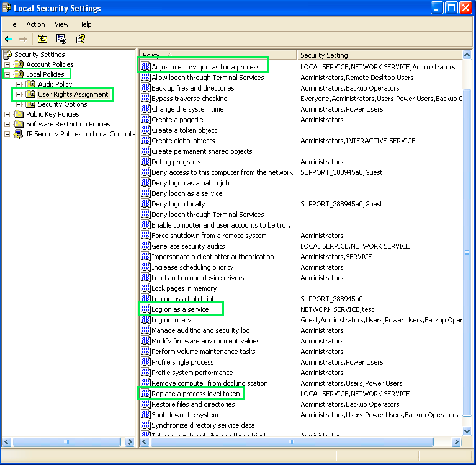476x465 pixels.
Task: Click icon beside Change the system time
Action: [x=146, y=109]
